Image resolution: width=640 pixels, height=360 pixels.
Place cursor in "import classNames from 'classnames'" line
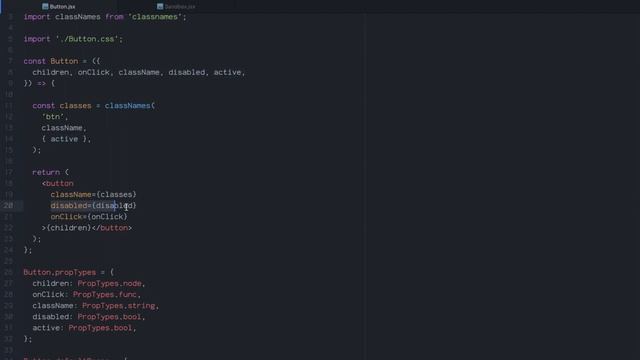(x=105, y=17)
